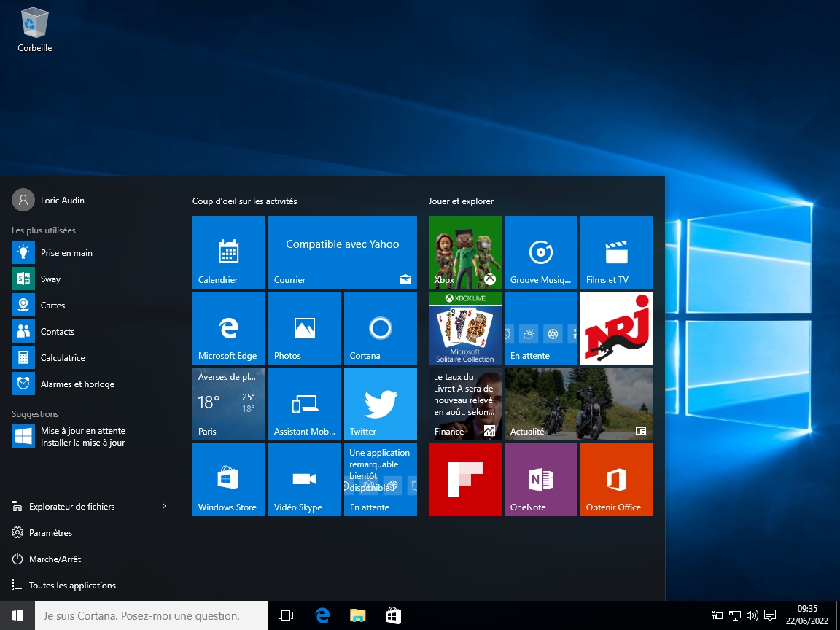Open the Actualité news tile
This screenshot has width=840, height=630.
(578, 404)
